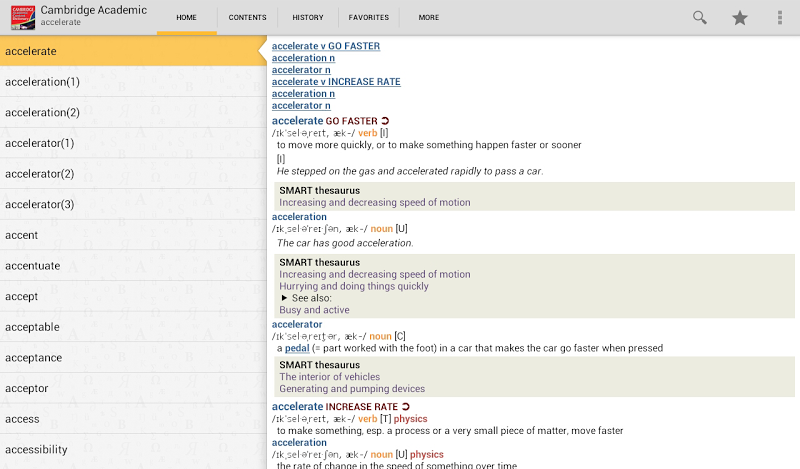
Task: Select 'accept' in the word list
Action: coord(133,296)
